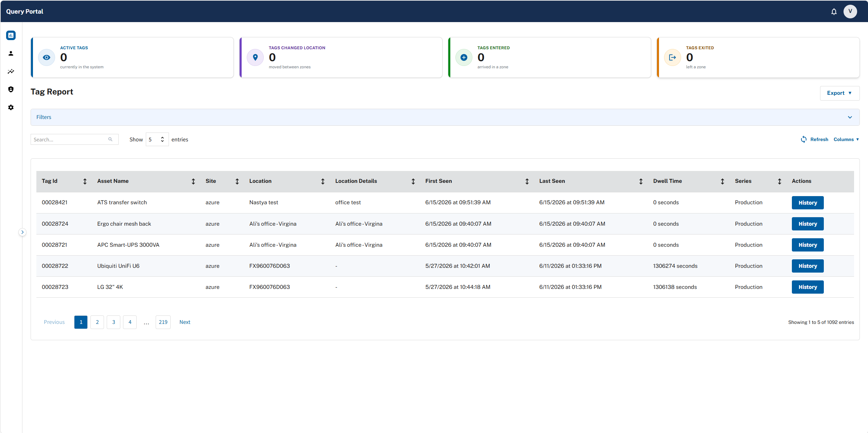Open the V user avatar menu
The width and height of the screenshot is (868, 433).
pos(850,12)
